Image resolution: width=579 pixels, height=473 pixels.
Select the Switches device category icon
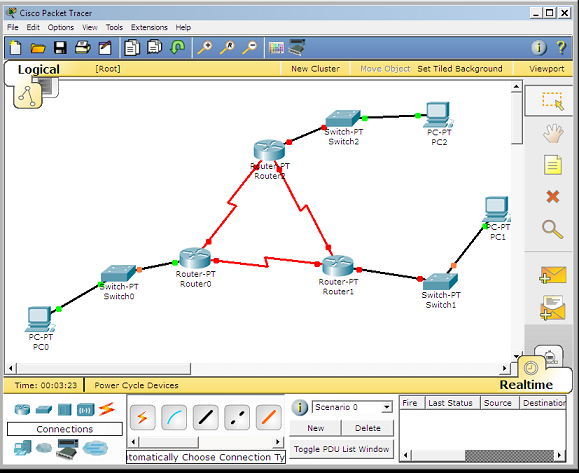coord(44,409)
